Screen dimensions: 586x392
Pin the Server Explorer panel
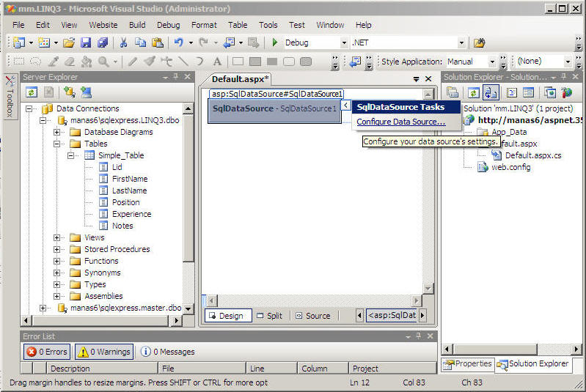[176, 76]
